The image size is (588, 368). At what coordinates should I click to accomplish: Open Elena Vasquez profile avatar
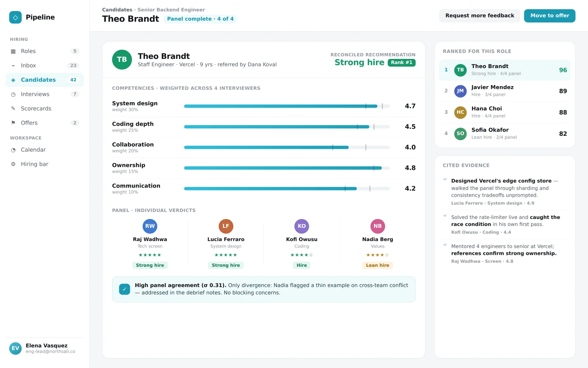coord(15,348)
